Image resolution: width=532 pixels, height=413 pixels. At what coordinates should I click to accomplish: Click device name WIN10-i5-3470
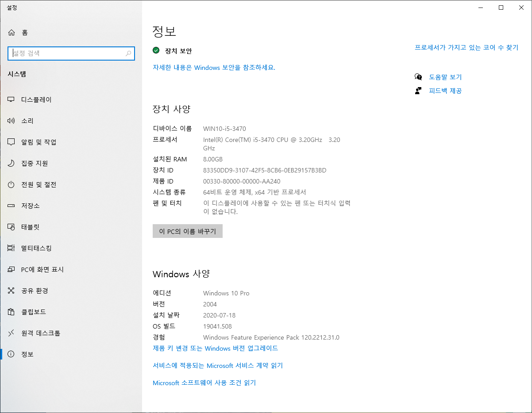[x=224, y=129]
